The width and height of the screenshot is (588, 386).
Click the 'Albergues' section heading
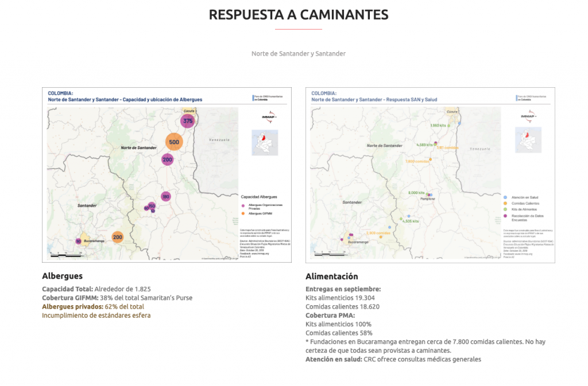(x=62, y=276)
